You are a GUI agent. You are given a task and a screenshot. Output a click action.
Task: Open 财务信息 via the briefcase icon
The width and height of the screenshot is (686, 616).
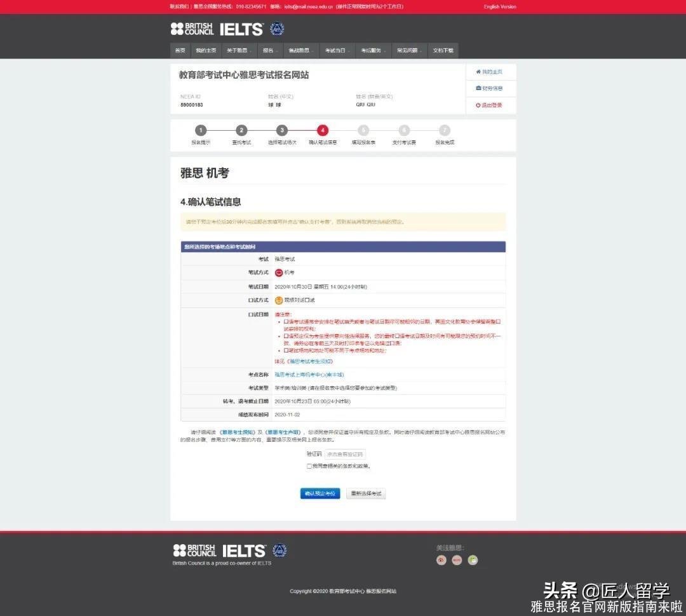point(478,88)
